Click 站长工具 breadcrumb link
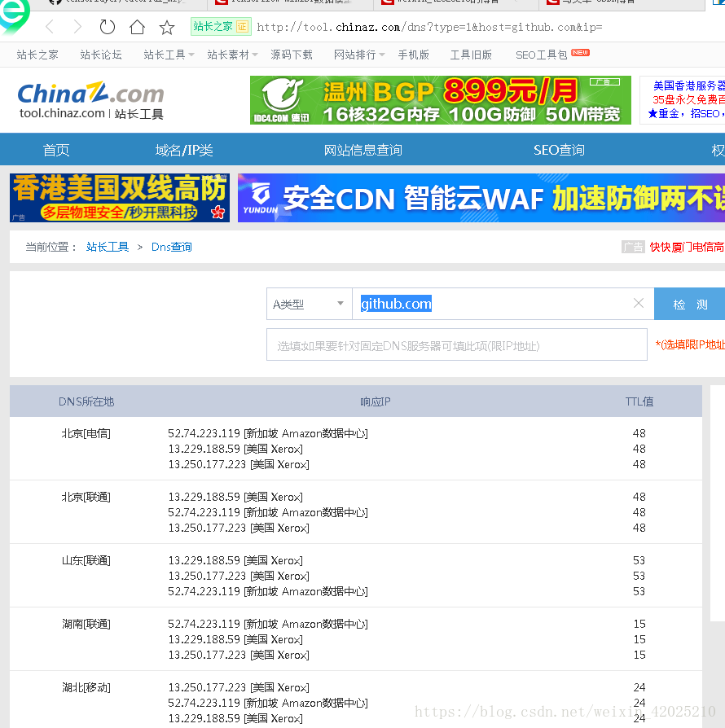 point(108,247)
